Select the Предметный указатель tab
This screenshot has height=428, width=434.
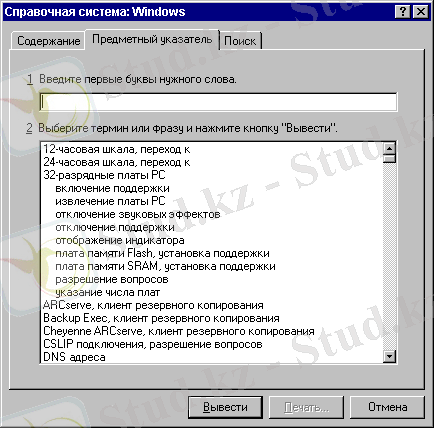[x=152, y=39]
